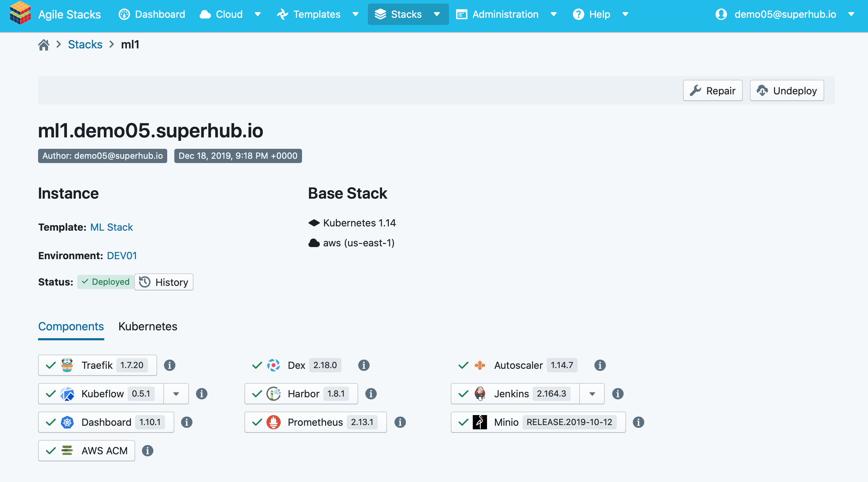Click the Dec 18, 2019 timestamp badge
This screenshot has height=482, width=868.
click(238, 156)
